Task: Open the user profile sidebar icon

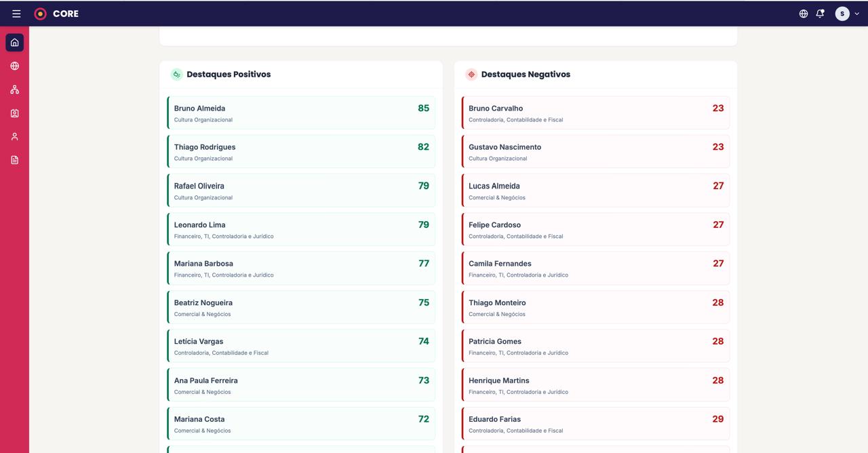Action: point(14,136)
